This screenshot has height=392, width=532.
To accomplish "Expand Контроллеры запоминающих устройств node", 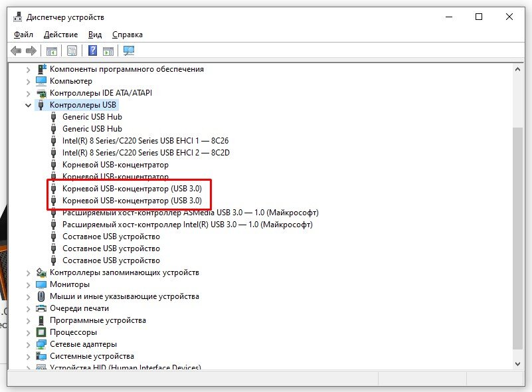I will click(x=28, y=273).
